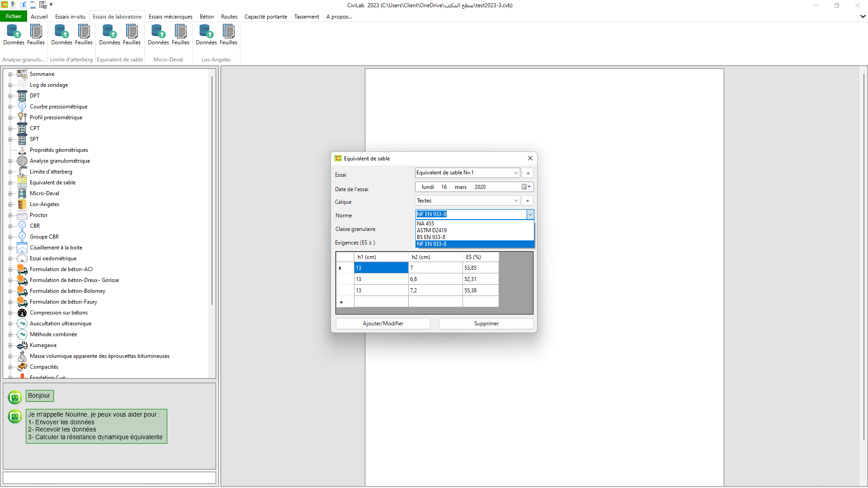The height and width of the screenshot is (488, 868).
Task: Open Données for Analyse granulométrique ribbon group
Action: click(14, 35)
